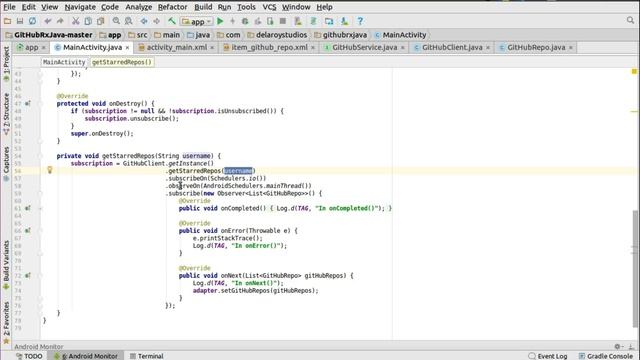
Task: Click the Help question mark icon
Action: point(360,21)
